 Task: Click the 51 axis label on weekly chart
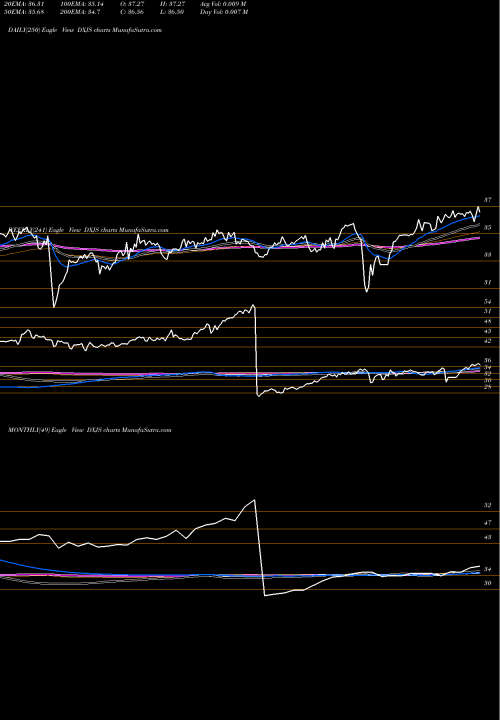(488, 311)
